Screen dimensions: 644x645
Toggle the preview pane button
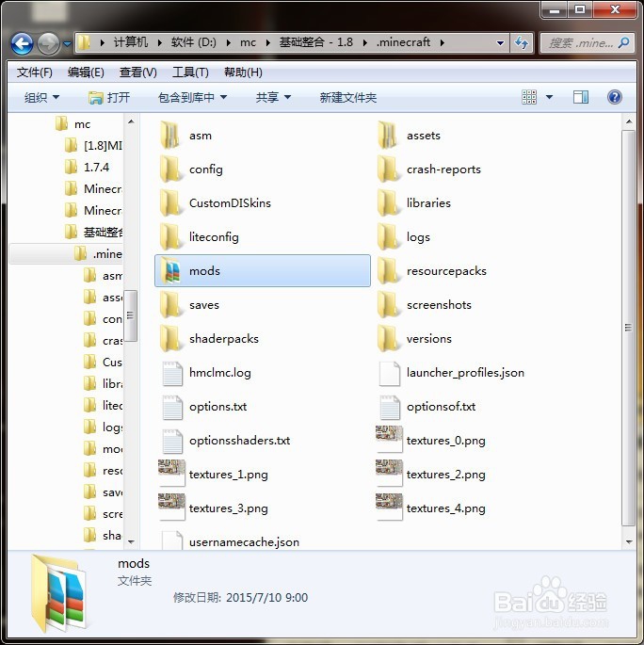click(581, 98)
